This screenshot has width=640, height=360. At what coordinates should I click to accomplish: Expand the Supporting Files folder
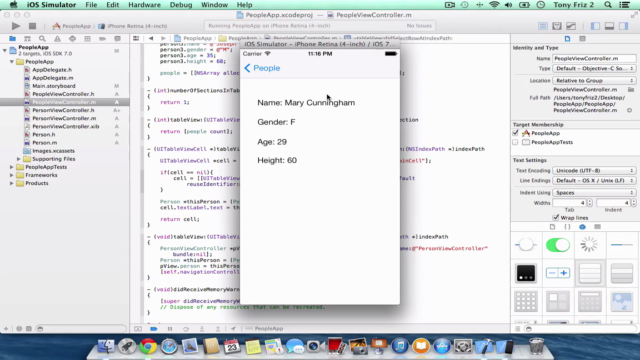pos(19,159)
